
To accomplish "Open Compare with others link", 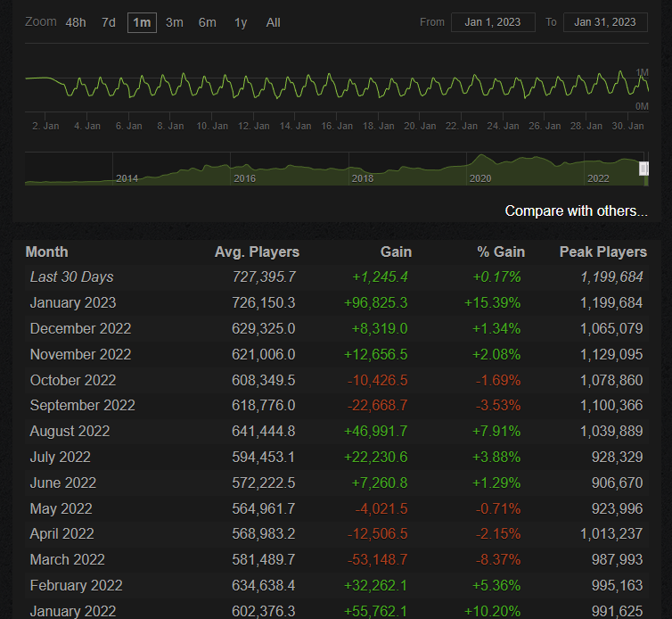I will 576,211.
